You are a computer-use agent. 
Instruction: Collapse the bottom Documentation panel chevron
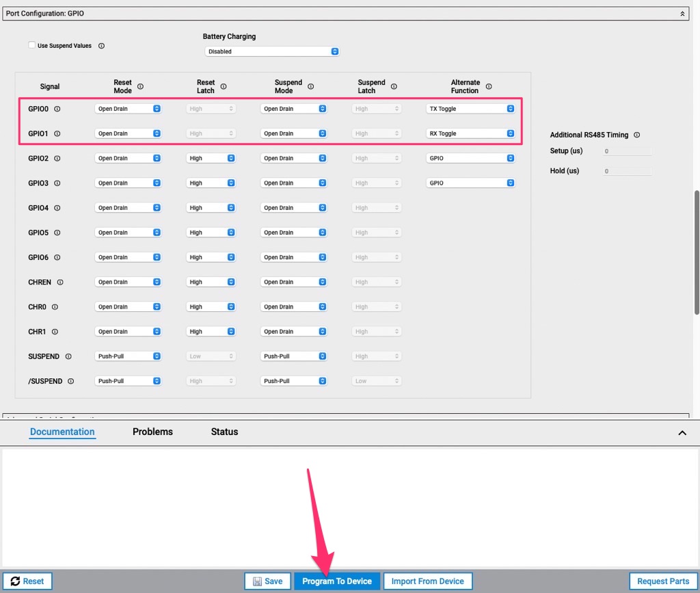pyautogui.click(x=682, y=433)
